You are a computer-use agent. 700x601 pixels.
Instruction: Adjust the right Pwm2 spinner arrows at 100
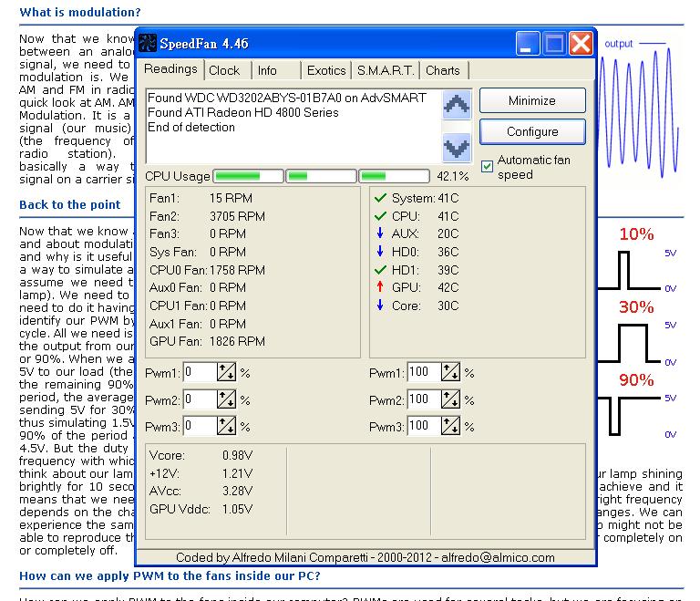[x=450, y=399]
